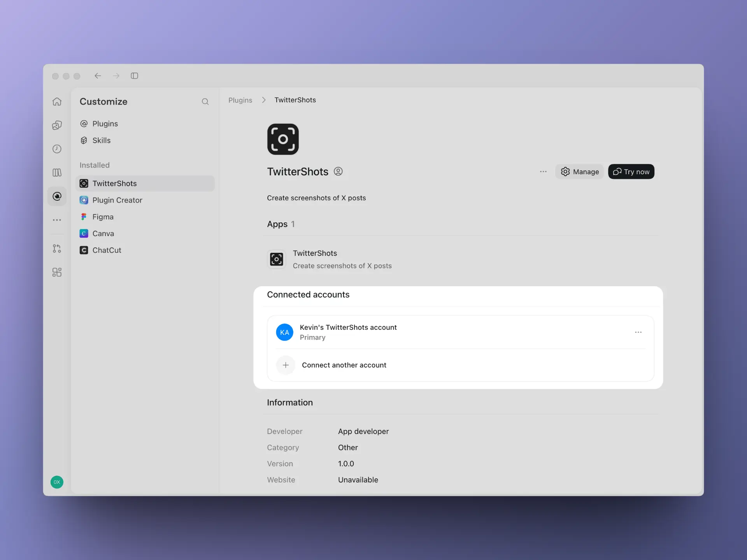
Task: Click Connect another account
Action: 344,365
